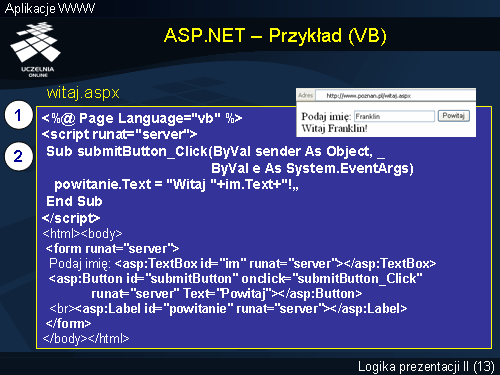
Task: Click the 'End Sub' line
Action: pyautogui.click(x=74, y=201)
